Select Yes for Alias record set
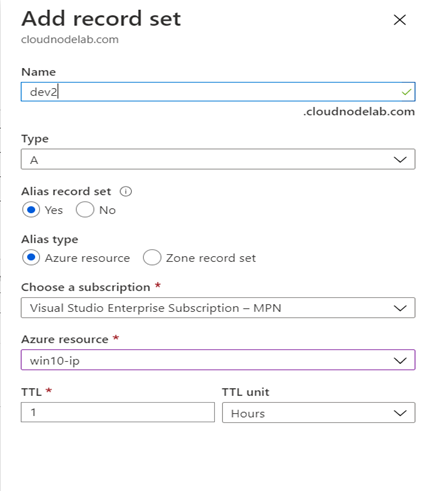 pos(31,210)
